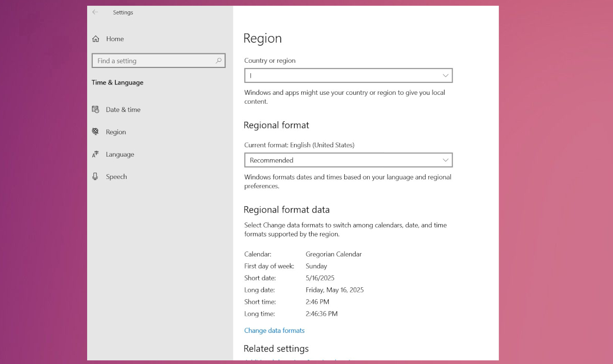Click the search magnifier icon
The image size is (613, 364).
point(219,61)
